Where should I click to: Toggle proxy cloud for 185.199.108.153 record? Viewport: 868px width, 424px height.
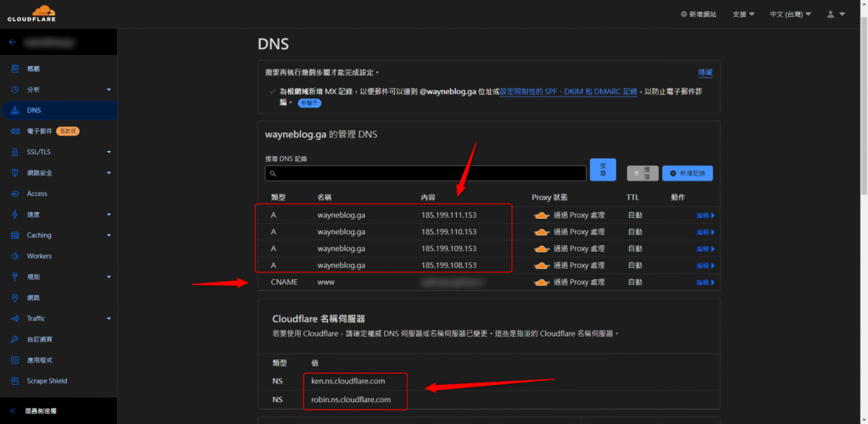tap(543, 265)
